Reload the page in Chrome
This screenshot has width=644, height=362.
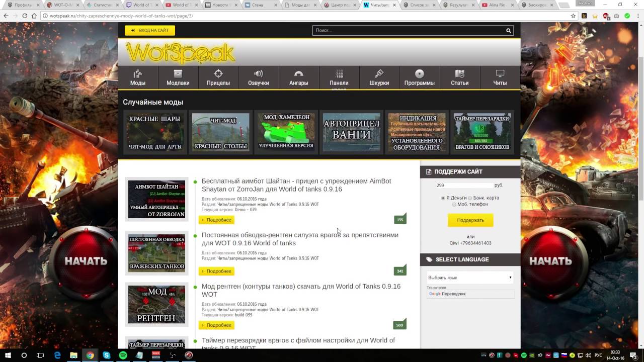24,16
